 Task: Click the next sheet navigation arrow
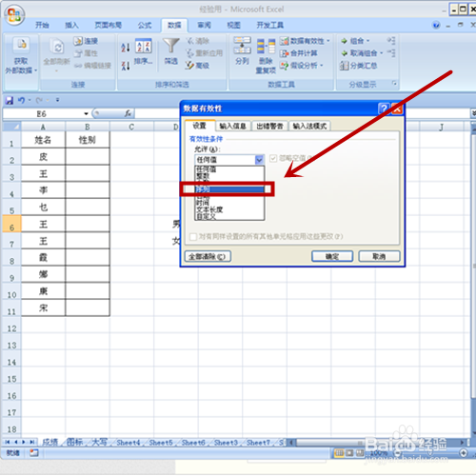tap(24, 442)
